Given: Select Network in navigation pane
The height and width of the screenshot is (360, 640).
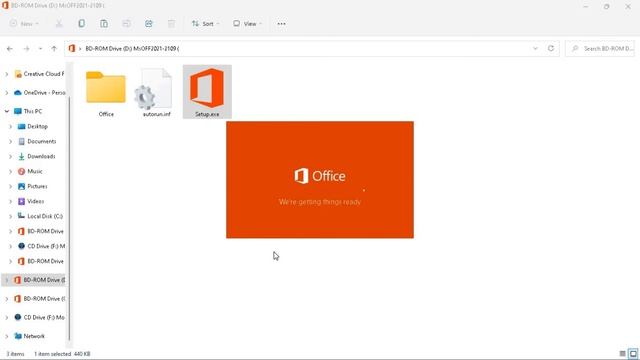Looking at the screenshot, I should (29, 336).
